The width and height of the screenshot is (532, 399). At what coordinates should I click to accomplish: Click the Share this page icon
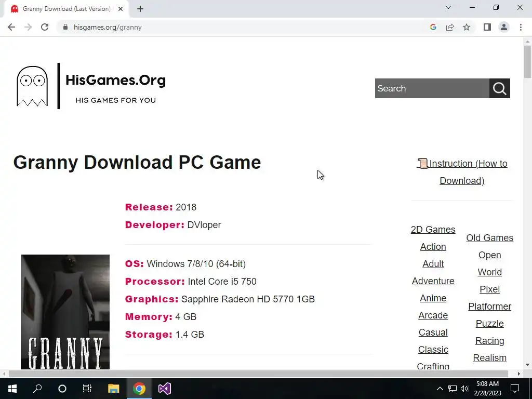coord(450,27)
